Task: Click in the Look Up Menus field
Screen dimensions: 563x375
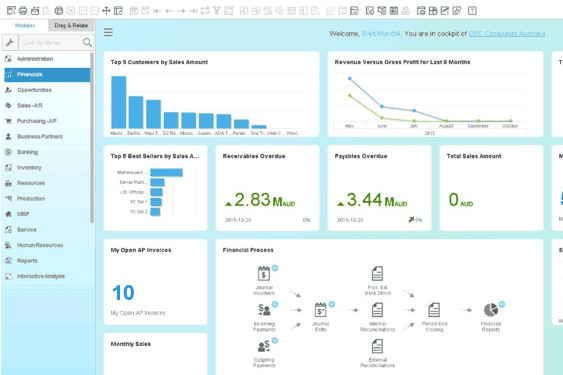Action: (x=50, y=42)
